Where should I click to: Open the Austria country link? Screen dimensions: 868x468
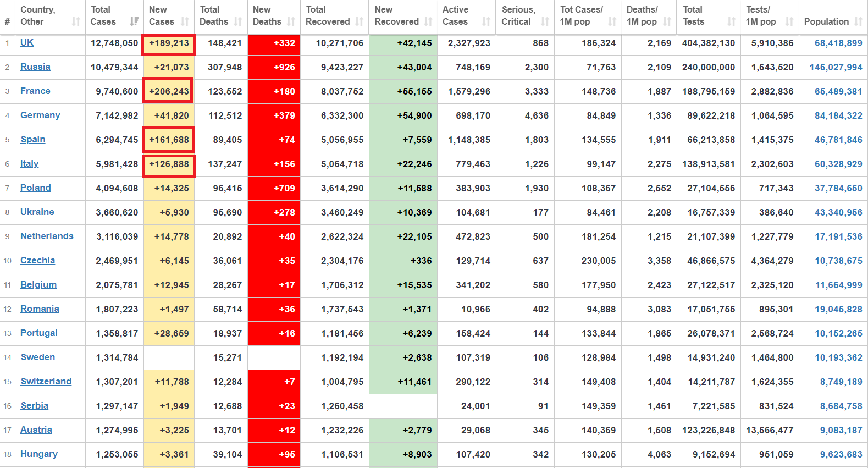(36, 430)
